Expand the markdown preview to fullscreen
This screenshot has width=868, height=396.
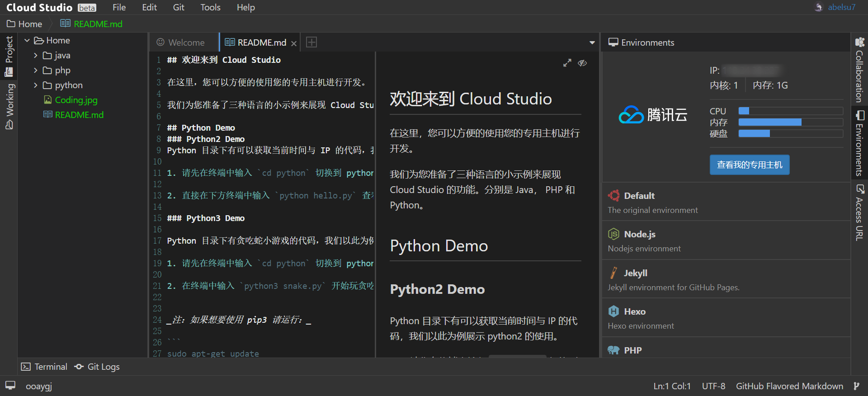click(567, 63)
